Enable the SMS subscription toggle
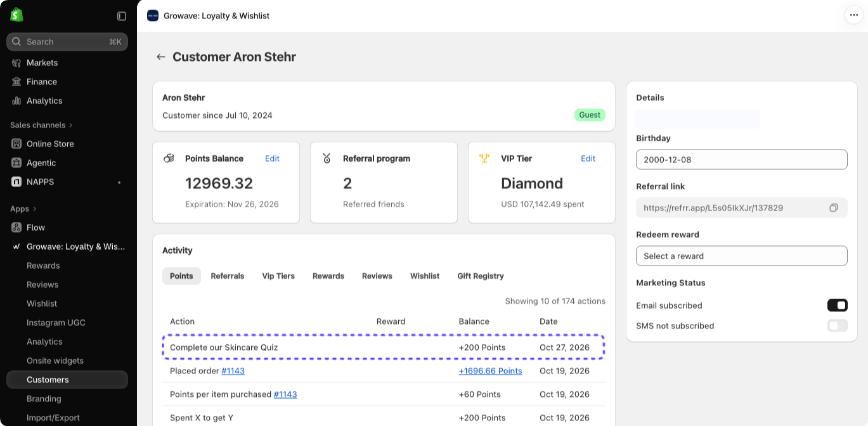Screen dimensions: 868x426 838,326
